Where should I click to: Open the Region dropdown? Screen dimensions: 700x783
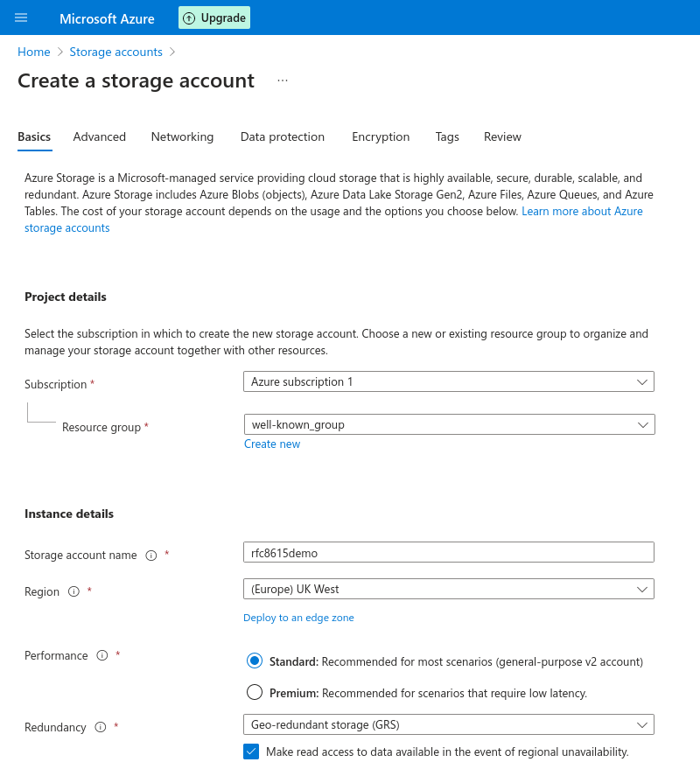click(449, 590)
